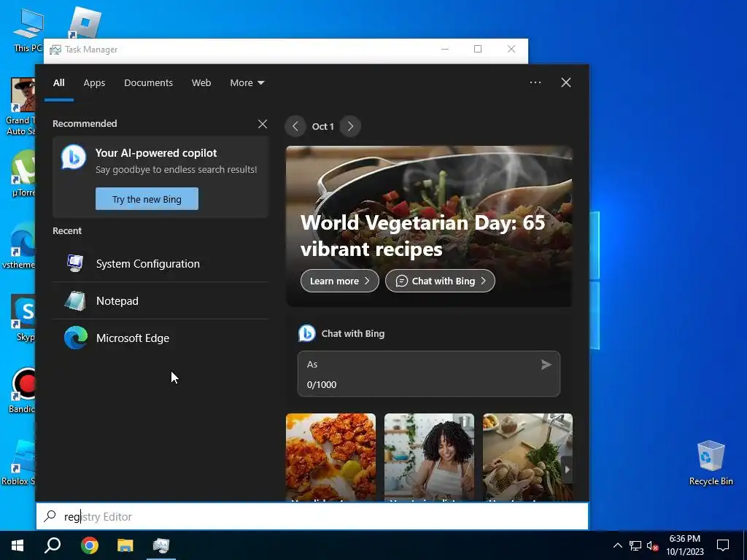The image size is (747, 560).
Task: Select the Bandicam desktop icon
Action: coord(22,391)
